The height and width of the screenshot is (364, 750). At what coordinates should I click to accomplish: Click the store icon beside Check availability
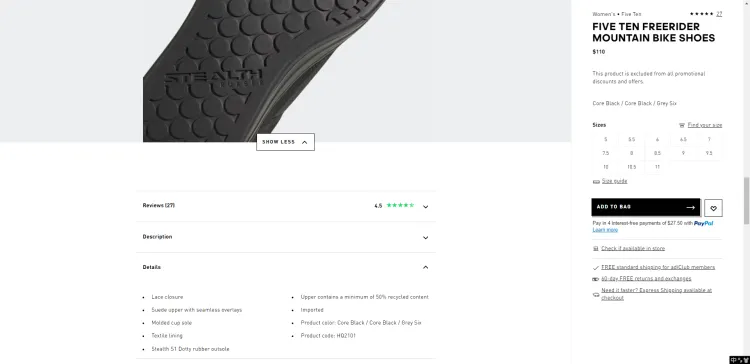click(596, 249)
